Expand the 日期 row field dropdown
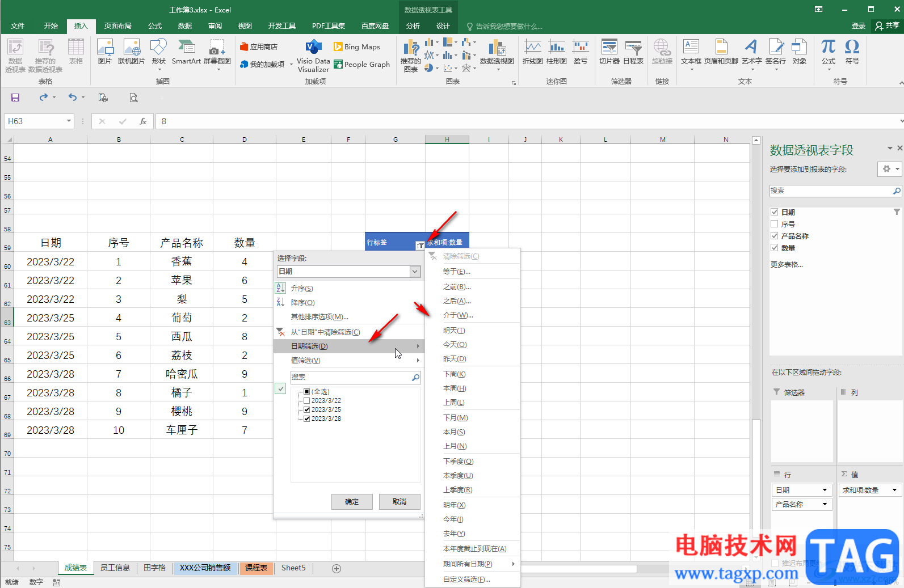 pyautogui.click(x=825, y=490)
